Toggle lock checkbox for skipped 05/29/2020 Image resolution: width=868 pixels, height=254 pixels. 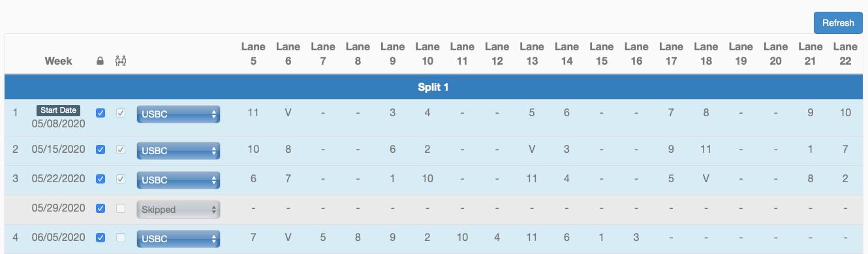100,208
